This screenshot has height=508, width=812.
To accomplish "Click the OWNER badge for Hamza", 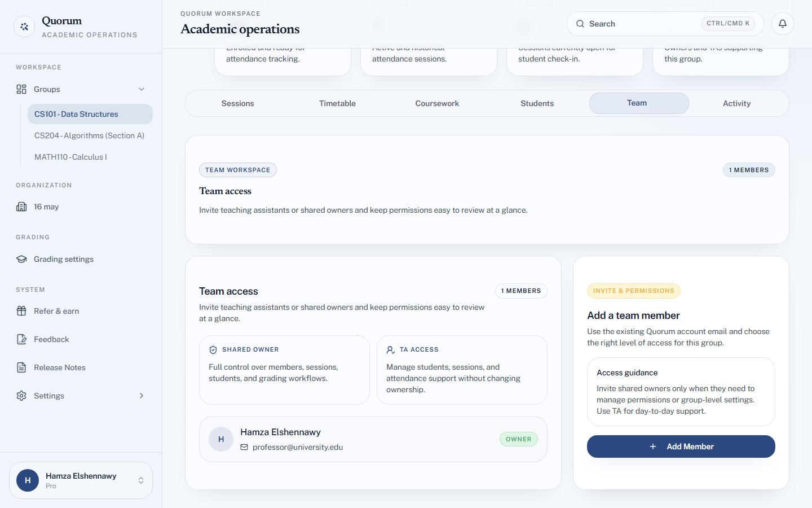I will (519, 439).
